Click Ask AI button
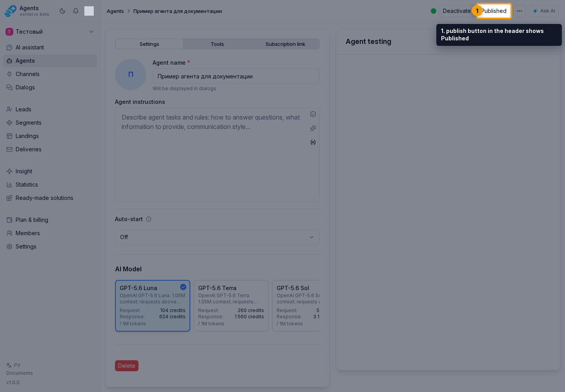Viewport: 565px width, 392px height. (x=544, y=11)
